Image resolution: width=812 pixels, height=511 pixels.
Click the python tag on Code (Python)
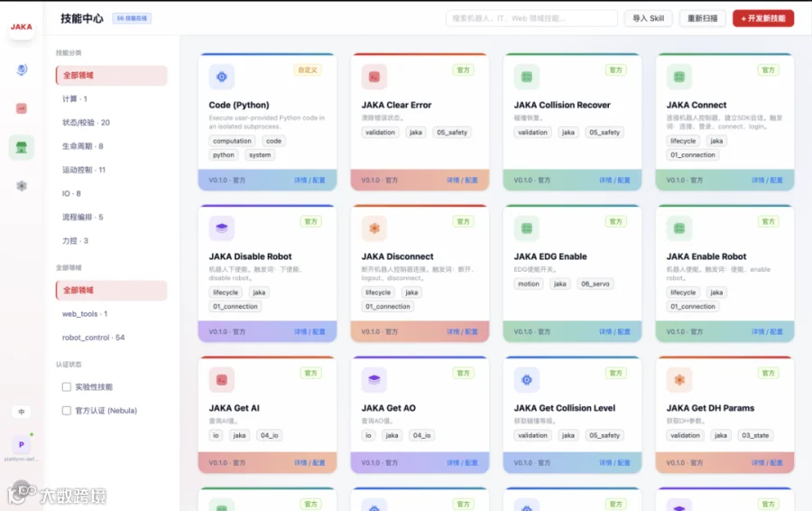coord(223,155)
